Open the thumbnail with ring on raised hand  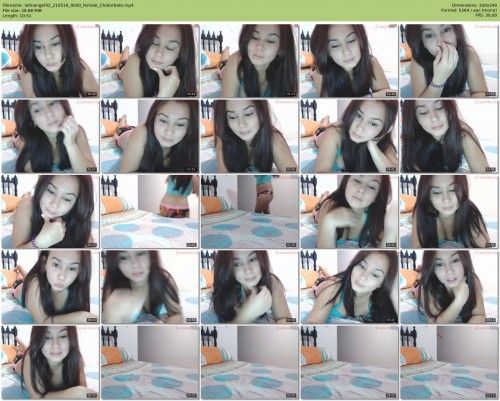[x=50, y=136]
